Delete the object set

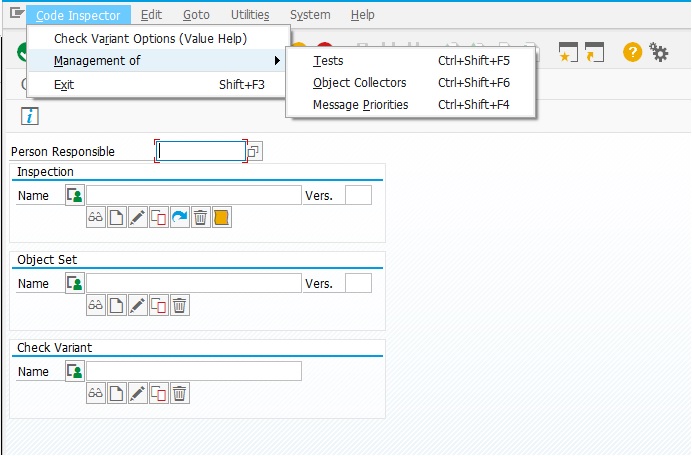(180, 305)
